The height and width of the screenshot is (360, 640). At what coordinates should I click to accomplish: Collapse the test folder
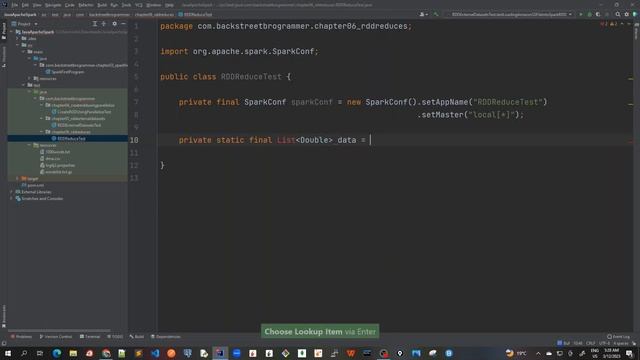23,85
